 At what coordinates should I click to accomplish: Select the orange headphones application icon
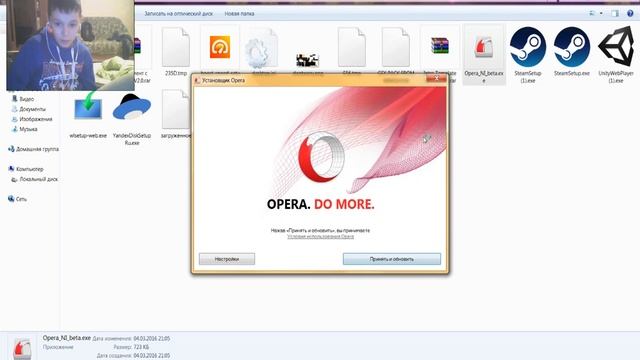(220, 47)
